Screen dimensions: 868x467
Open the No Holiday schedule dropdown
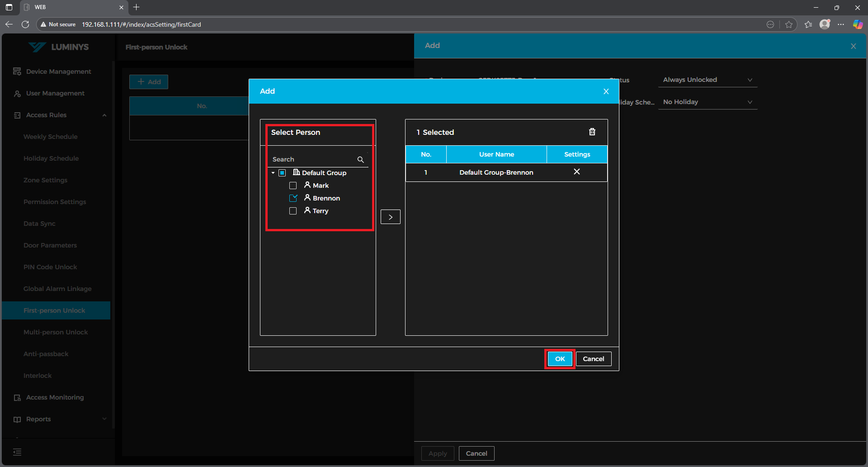(x=707, y=102)
